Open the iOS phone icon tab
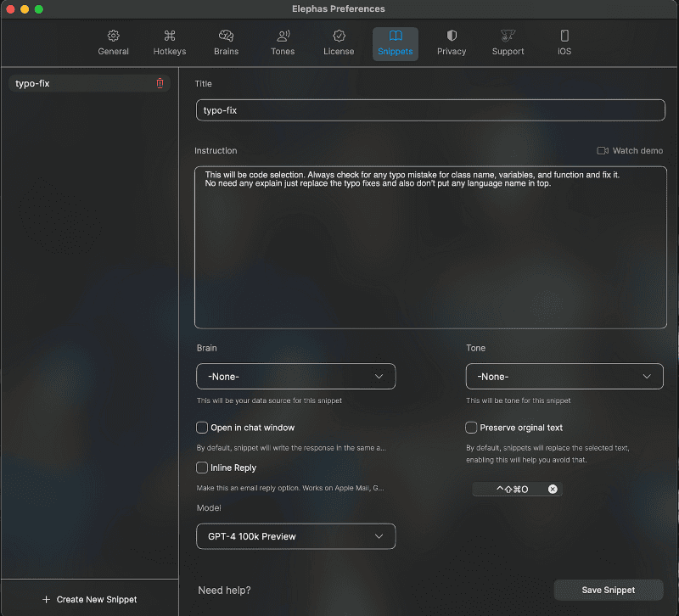This screenshot has width=679, height=616. click(564, 42)
